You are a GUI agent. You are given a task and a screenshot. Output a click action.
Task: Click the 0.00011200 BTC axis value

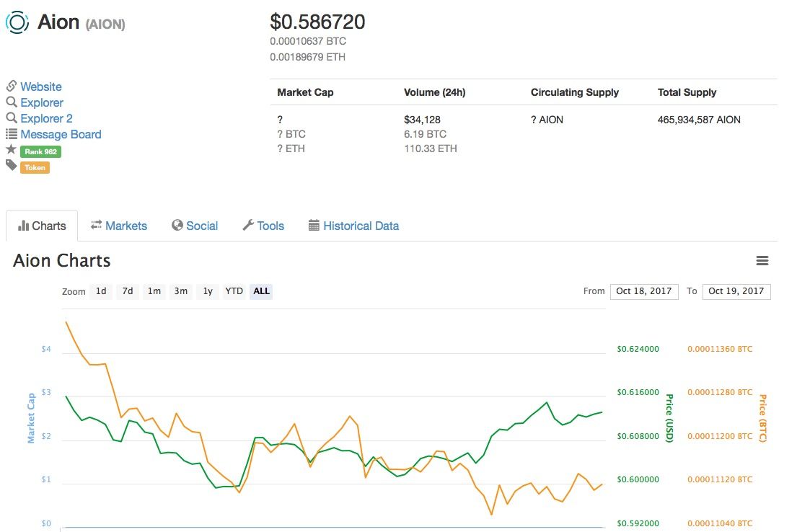(720, 436)
